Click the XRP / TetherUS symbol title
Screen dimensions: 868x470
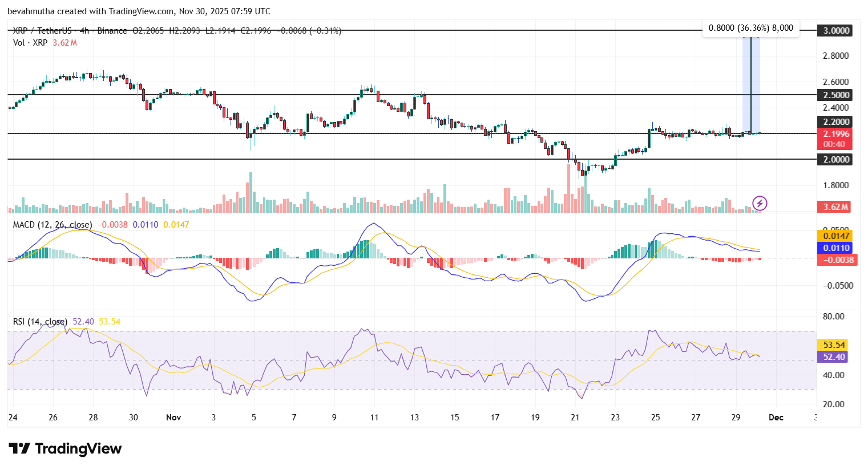point(43,31)
